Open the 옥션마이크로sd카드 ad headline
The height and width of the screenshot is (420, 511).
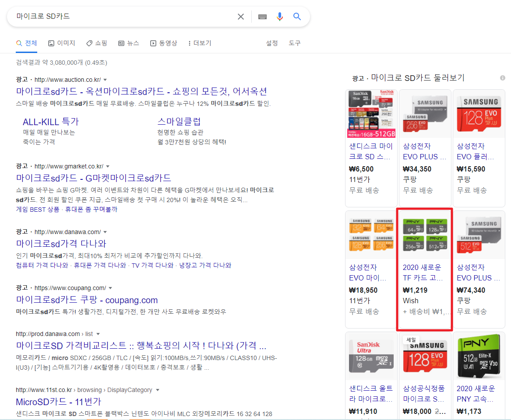[x=141, y=91]
